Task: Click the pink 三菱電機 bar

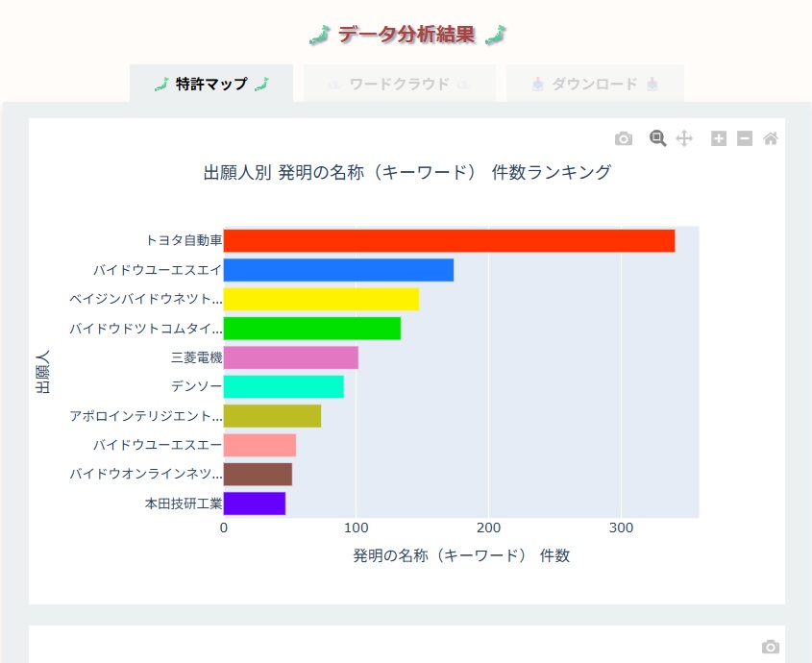Action: click(290, 357)
